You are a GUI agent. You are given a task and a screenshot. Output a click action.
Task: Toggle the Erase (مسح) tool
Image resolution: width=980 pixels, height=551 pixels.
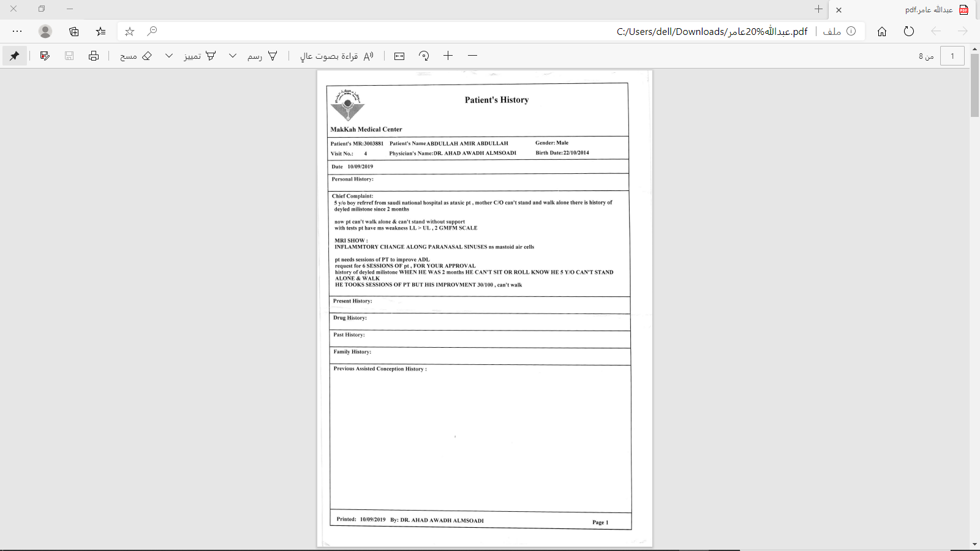click(x=136, y=56)
